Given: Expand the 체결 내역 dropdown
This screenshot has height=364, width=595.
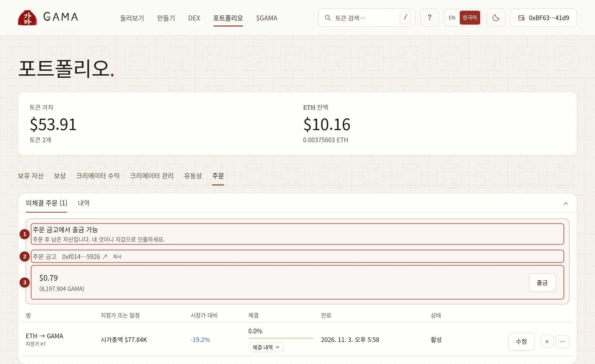Looking at the screenshot, I should tap(266, 347).
